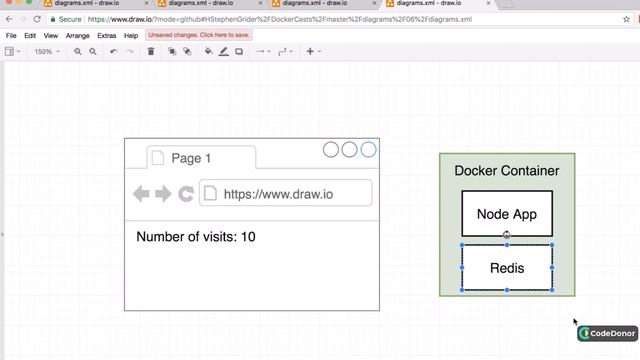This screenshot has width=640, height=360.
Task: Toggle the view panels layout icon
Action: (9, 51)
